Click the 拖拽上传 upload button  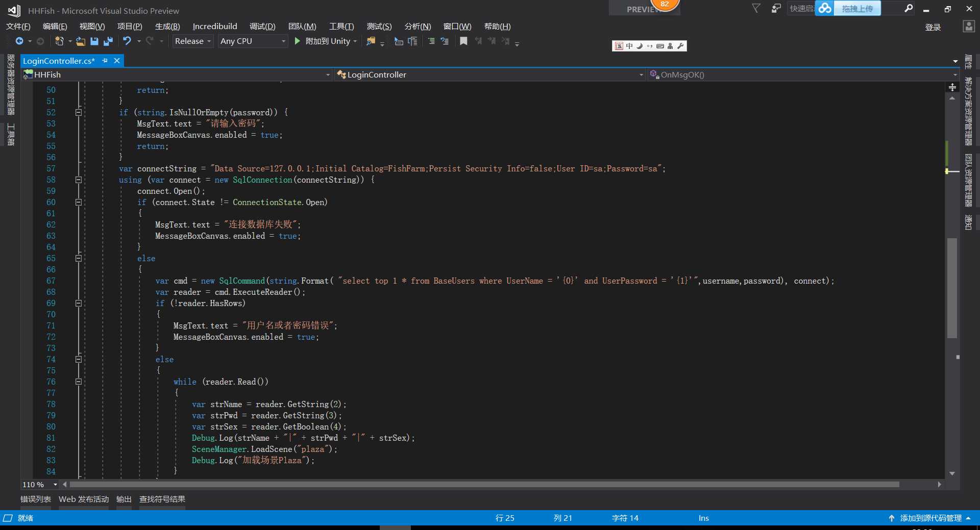point(857,9)
